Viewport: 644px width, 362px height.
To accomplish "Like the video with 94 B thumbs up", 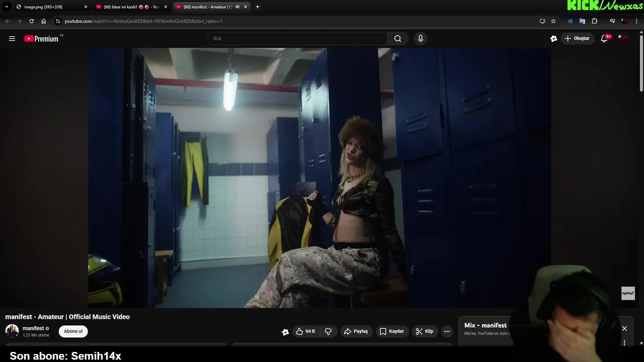I will click(305, 331).
